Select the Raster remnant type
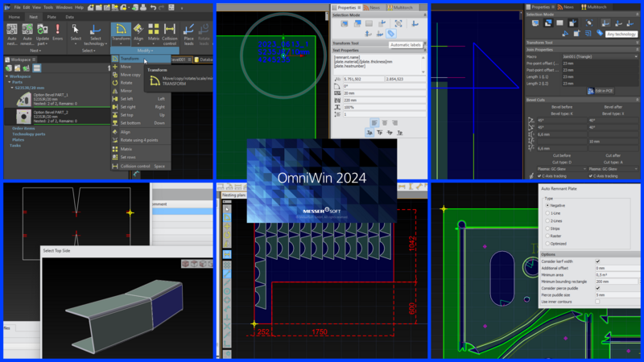Image resolution: width=644 pixels, height=362 pixels. click(x=547, y=236)
